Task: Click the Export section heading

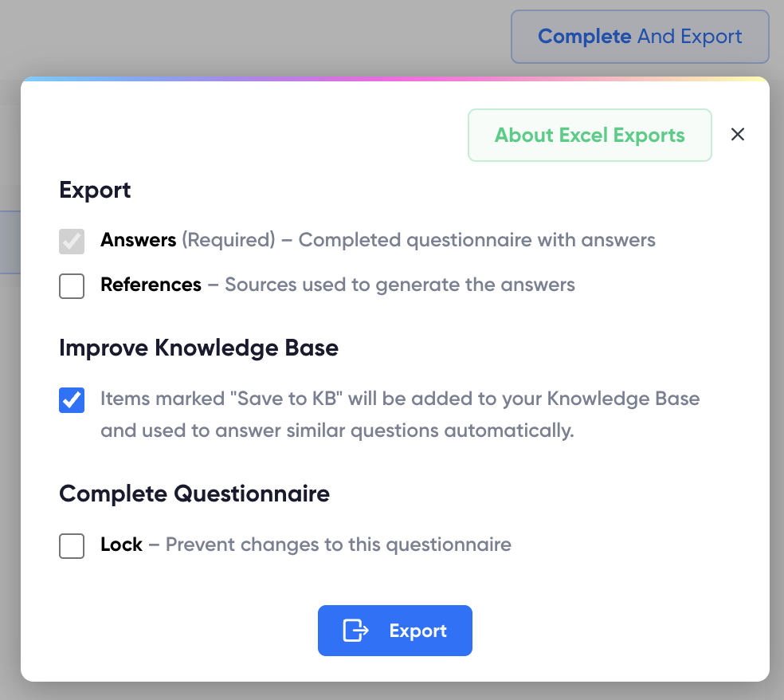Action: click(x=95, y=190)
